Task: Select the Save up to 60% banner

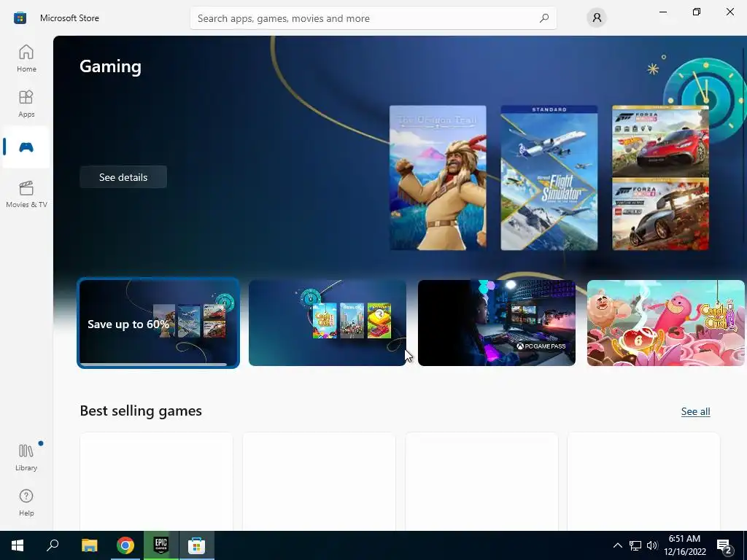Action: coord(158,323)
